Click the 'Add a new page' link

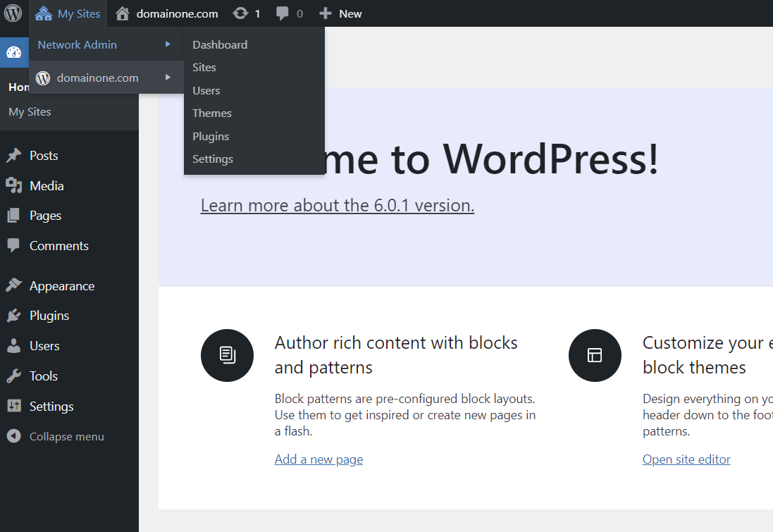tap(319, 459)
